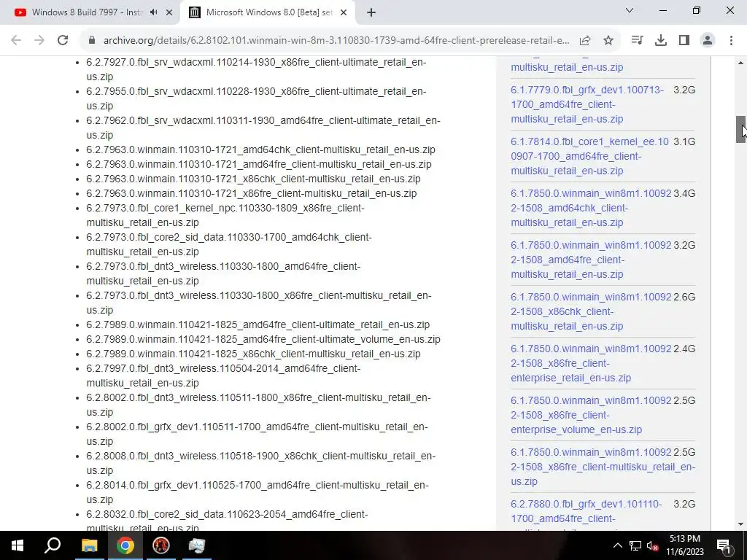Viewport: 747px width, 560px height.
Task: Reload the archive.org page
Action: click(x=63, y=41)
